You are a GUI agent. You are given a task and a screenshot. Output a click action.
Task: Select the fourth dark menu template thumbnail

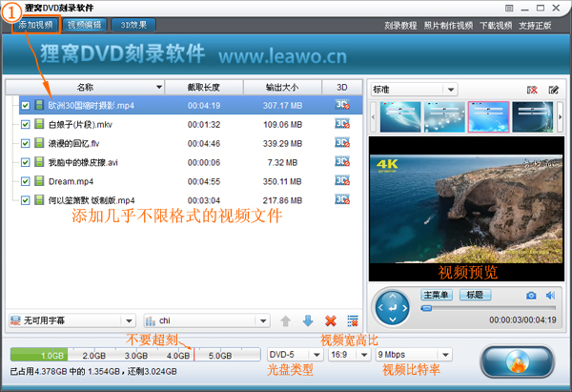click(533, 116)
